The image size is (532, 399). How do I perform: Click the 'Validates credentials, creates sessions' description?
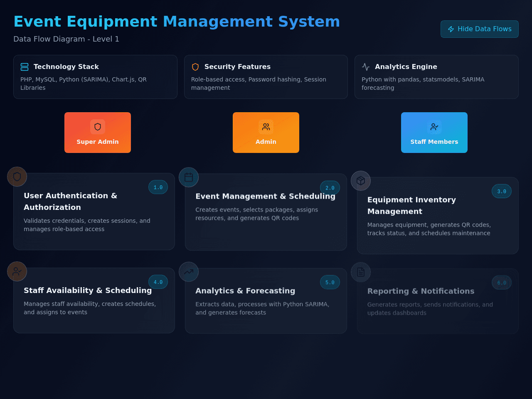(87, 225)
